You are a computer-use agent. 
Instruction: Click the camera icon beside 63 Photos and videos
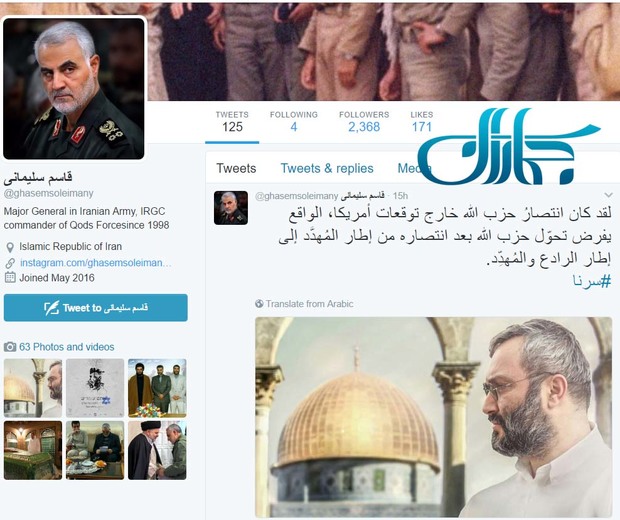10,347
